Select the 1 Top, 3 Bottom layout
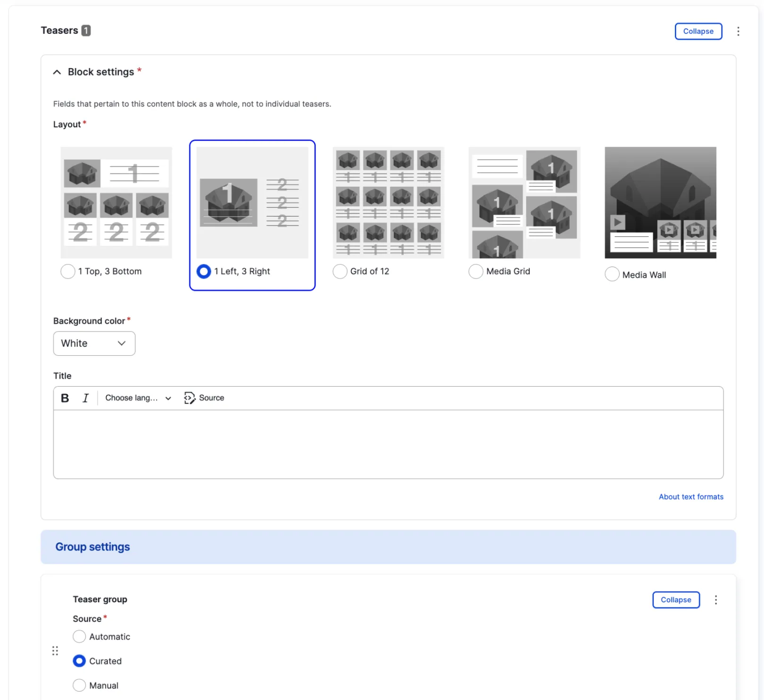The height and width of the screenshot is (700, 764). [x=67, y=271]
